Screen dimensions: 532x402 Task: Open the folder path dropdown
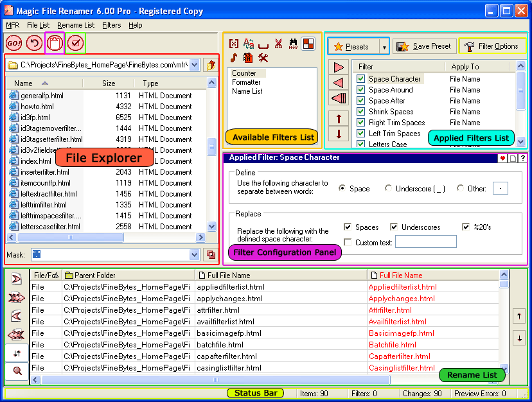194,65
